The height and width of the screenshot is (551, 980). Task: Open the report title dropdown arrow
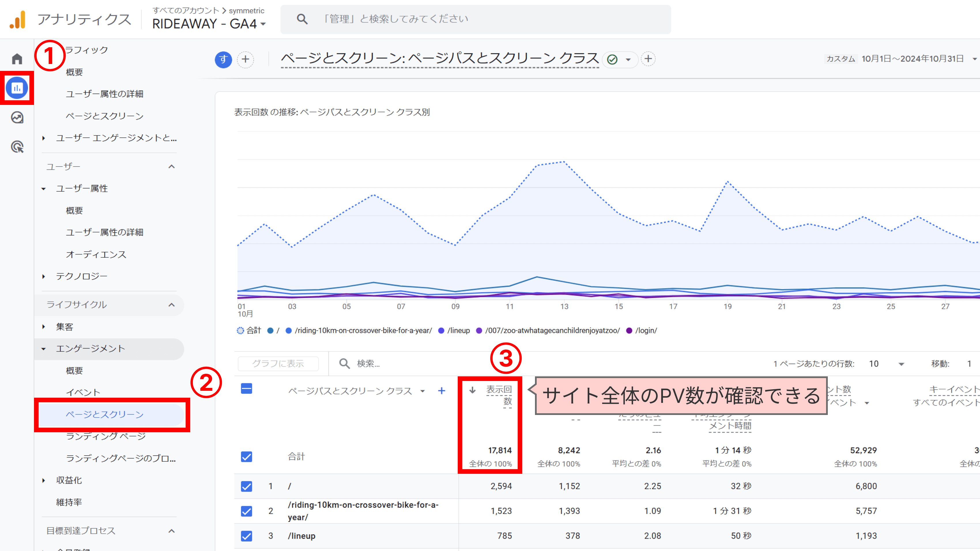(x=628, y=59)
